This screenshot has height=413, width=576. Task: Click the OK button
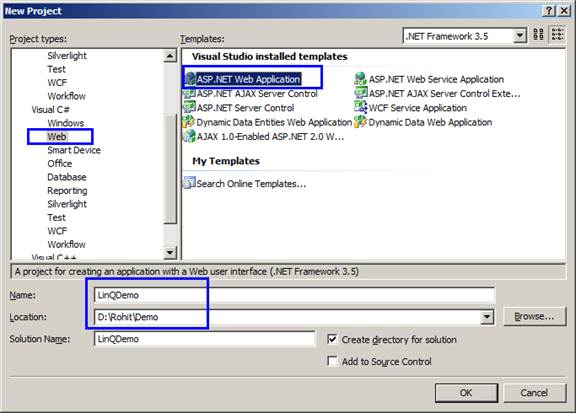point(466,393)
